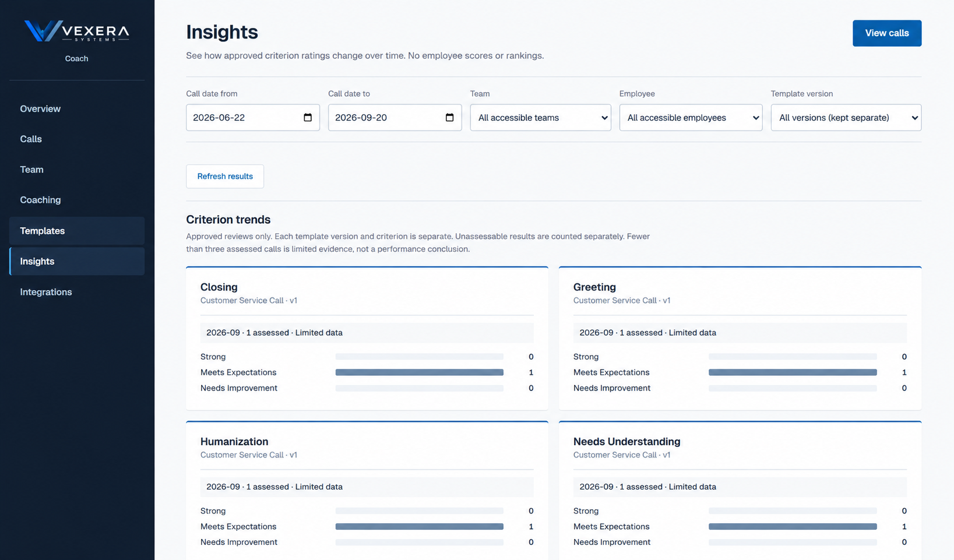Click Needs Improvement in Needs Understanding card

pos(740,543)
